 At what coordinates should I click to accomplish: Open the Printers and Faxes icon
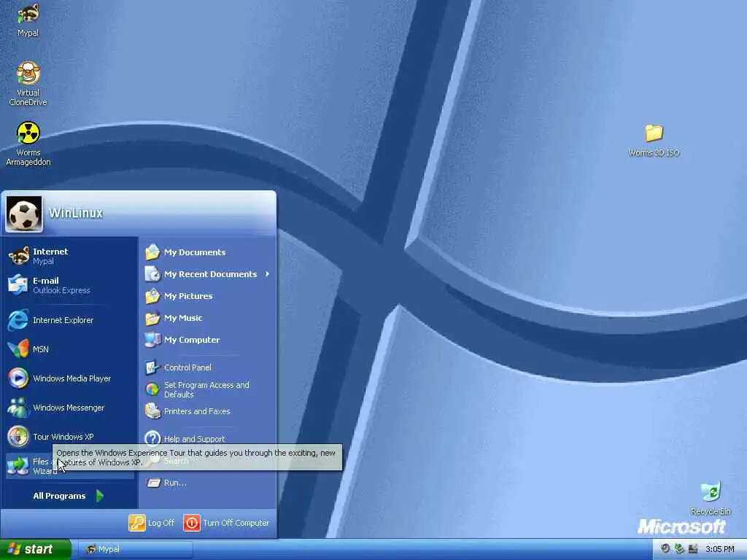[x=152, y=411]
